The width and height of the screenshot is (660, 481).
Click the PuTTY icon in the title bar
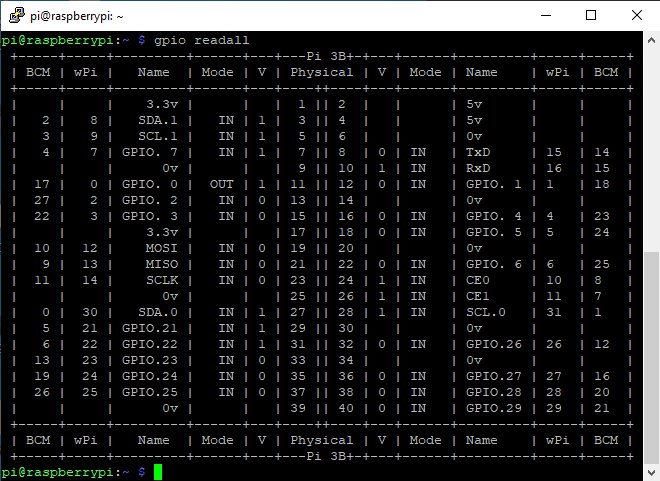coord(17,16)
